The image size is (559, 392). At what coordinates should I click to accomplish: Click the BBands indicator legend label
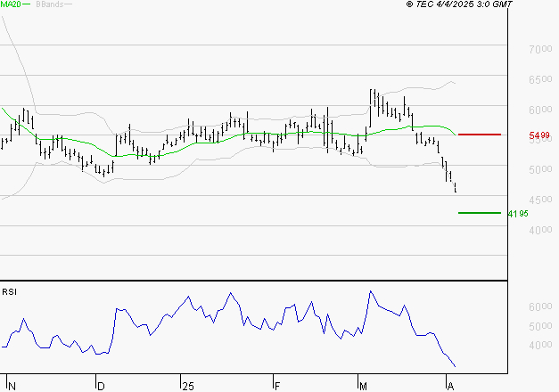[49, 4]
